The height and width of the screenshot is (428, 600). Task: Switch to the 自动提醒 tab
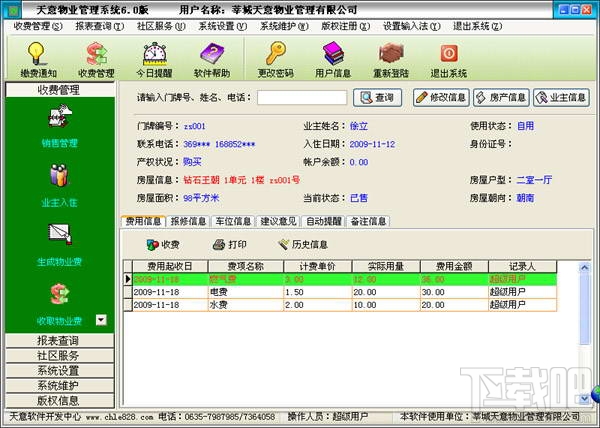pyautogui.click(x=323, y=221)
